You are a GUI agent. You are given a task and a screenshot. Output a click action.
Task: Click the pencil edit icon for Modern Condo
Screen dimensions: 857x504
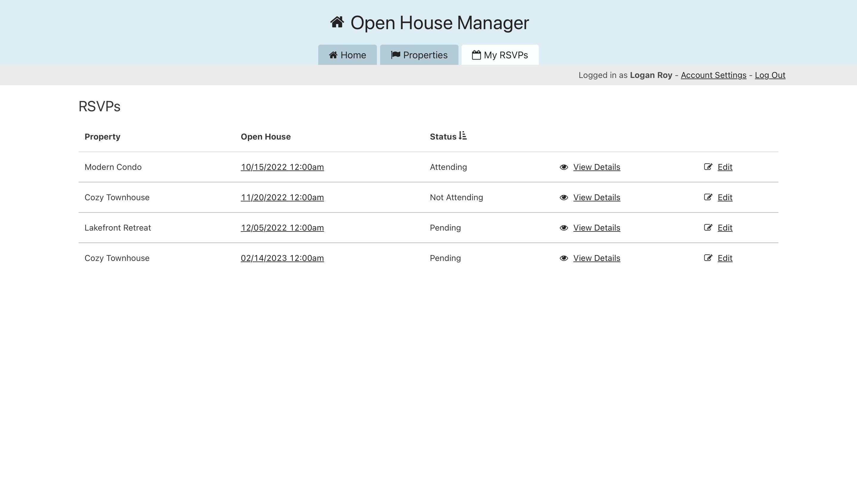click(x=708, y=167)
